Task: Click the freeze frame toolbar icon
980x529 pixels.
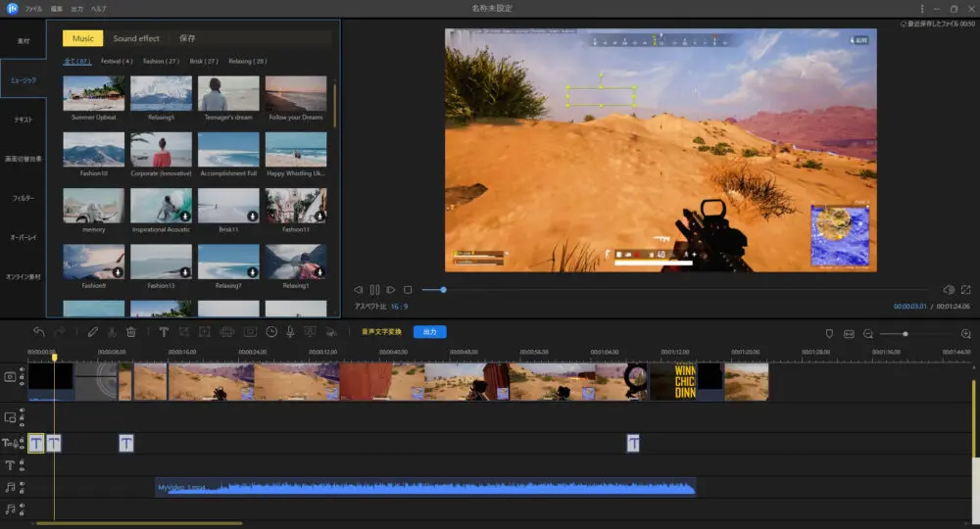Action: pos(250,332)
